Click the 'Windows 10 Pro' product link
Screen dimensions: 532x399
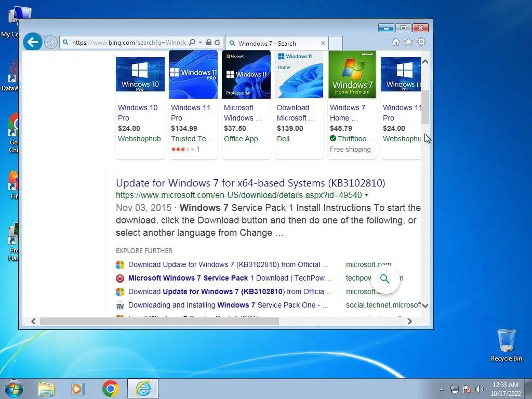click(138, 113)
